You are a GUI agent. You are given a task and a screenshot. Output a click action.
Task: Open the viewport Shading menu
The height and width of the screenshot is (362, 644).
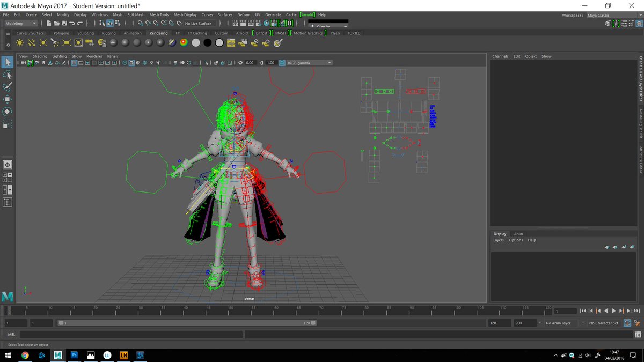tap(40, 56)
